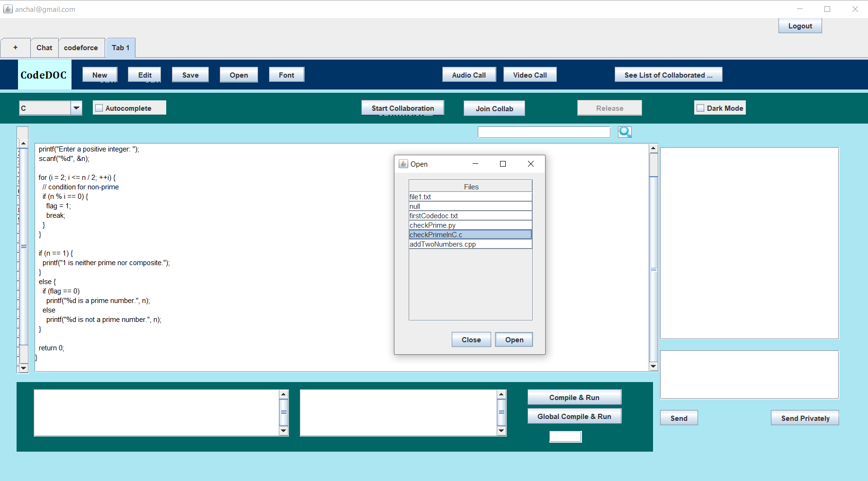Viewport: 868px width, 481px height.
Task: Click the search text field
Action: (x=544, y=132)
